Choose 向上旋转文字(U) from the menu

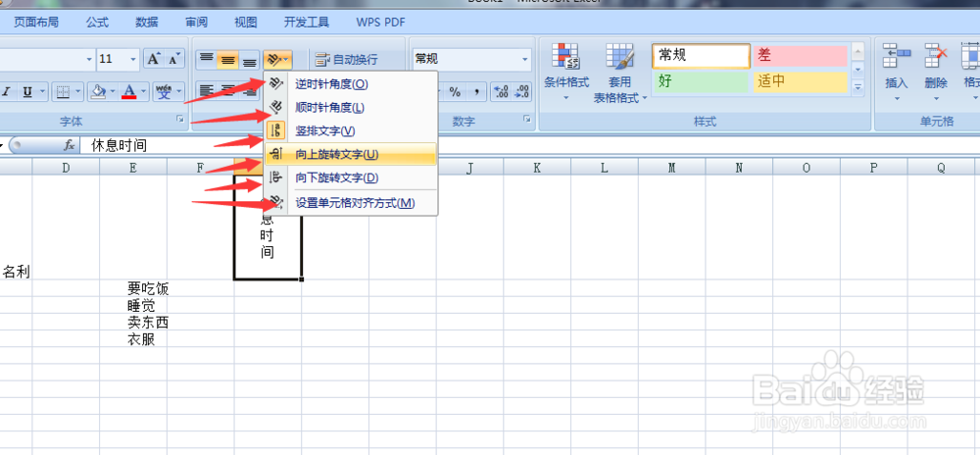point(351,154)
